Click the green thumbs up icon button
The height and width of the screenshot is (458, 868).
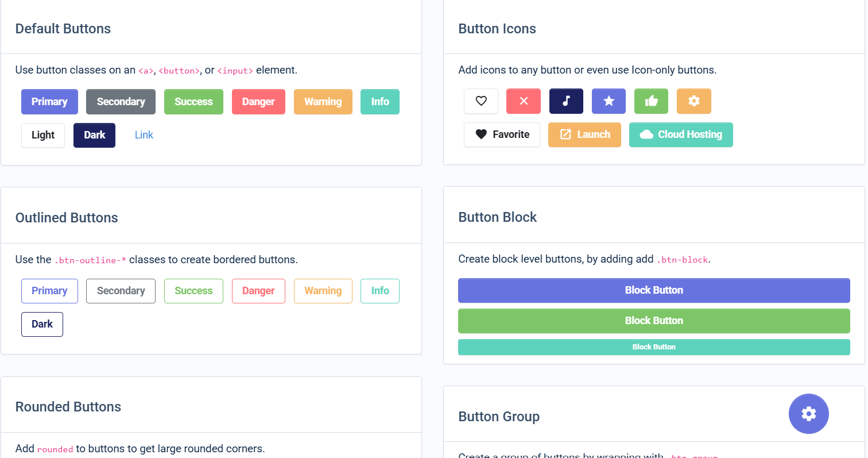point(651,101)
